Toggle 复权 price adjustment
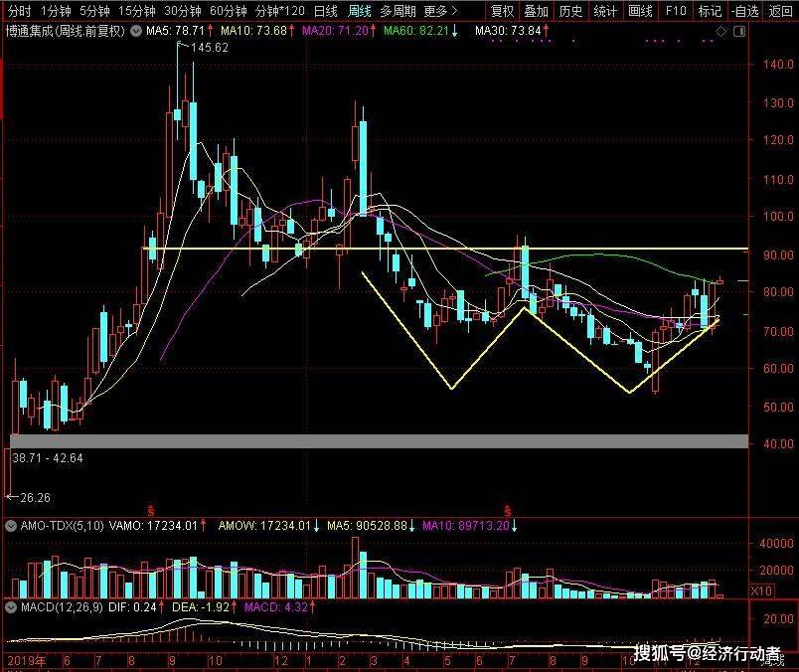799x672 pixels. click(x=503, y=11)
